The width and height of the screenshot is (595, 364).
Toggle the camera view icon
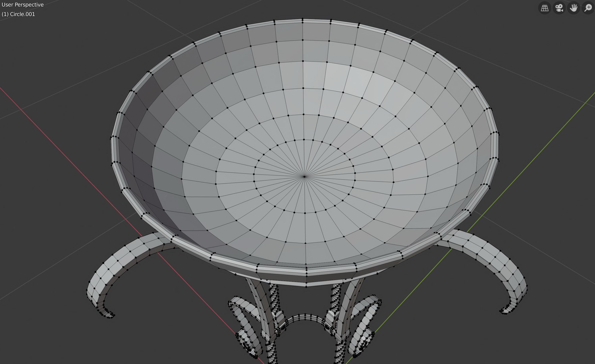[559, 8]
